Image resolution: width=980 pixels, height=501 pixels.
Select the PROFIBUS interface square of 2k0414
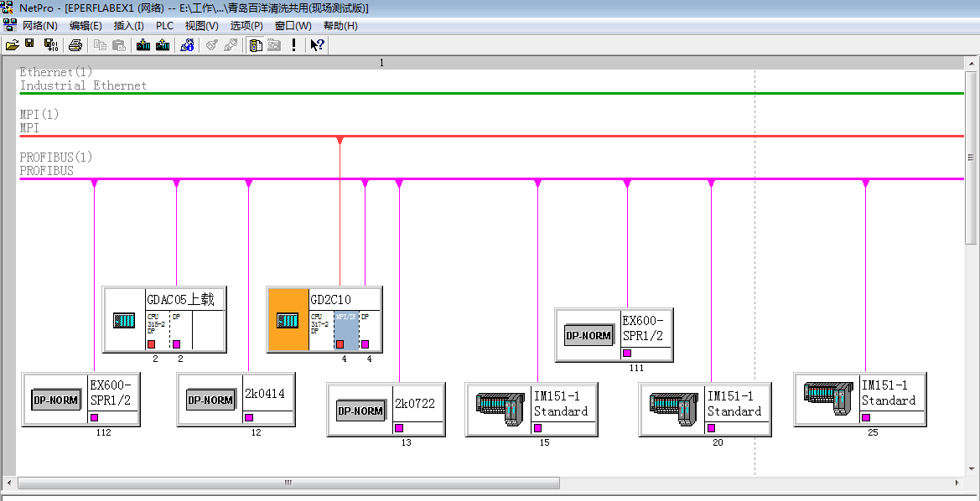(249, 417)
